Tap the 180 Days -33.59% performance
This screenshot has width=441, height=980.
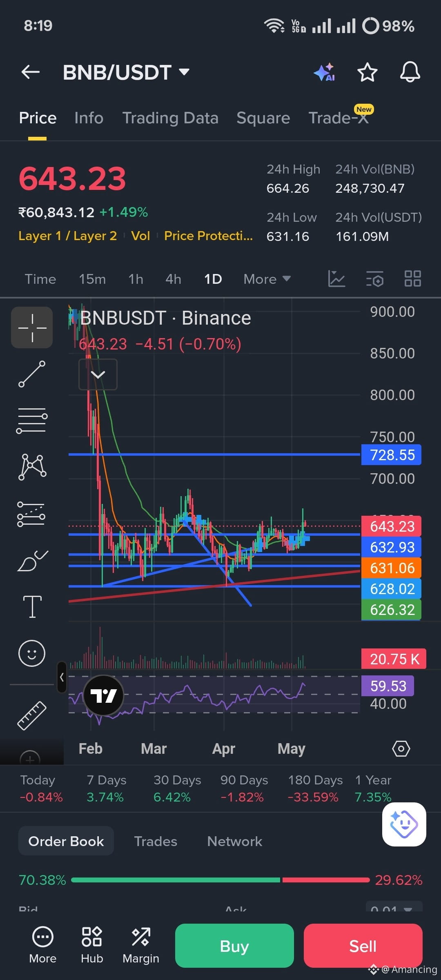(315, 788)
